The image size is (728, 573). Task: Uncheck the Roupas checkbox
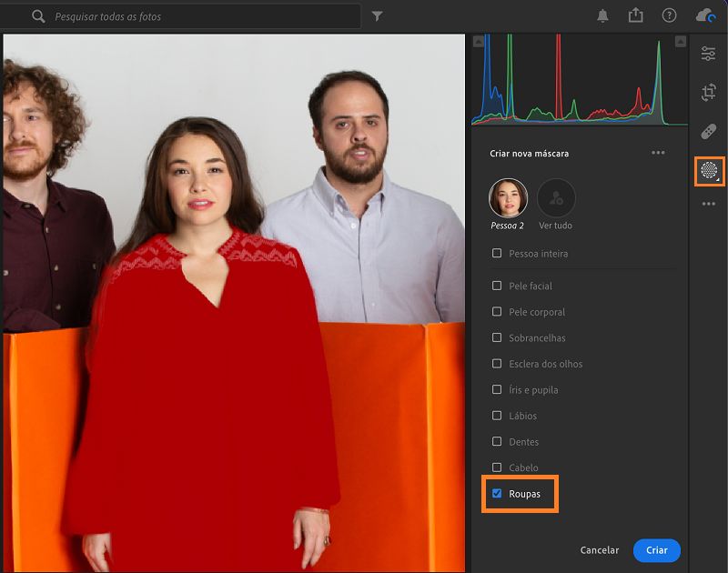coord(497,493)
